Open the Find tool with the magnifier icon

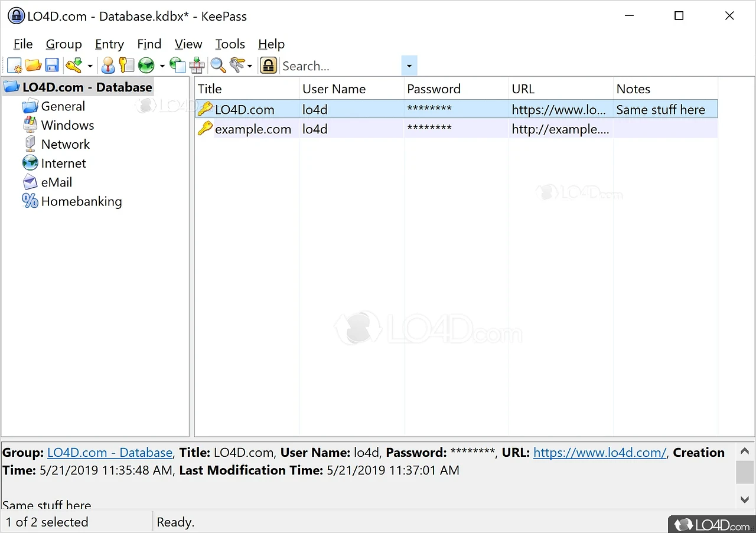[x=218, y=65]
